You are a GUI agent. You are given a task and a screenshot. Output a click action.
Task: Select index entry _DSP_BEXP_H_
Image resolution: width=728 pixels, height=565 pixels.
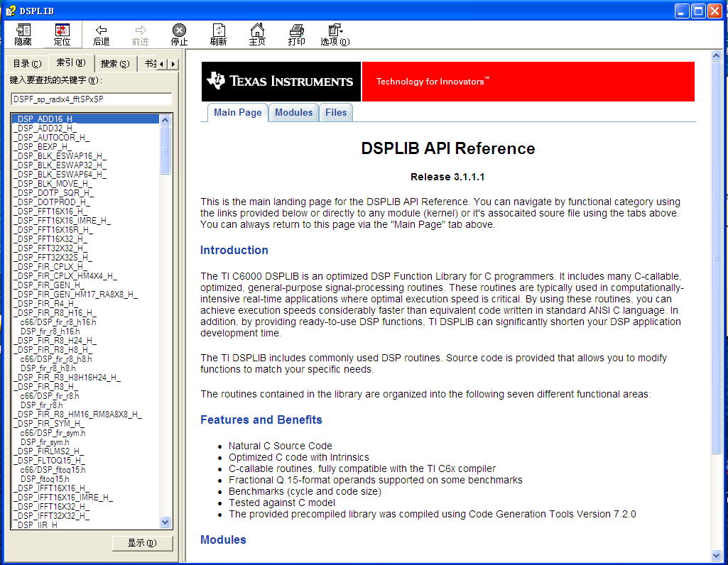pyautogui.click(x=42, y=147)
